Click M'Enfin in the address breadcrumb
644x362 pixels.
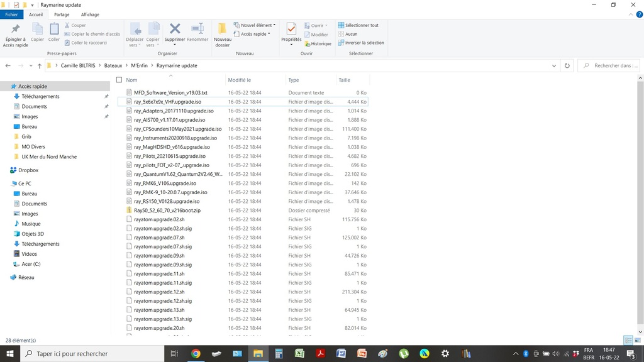(x=139, y=65)
